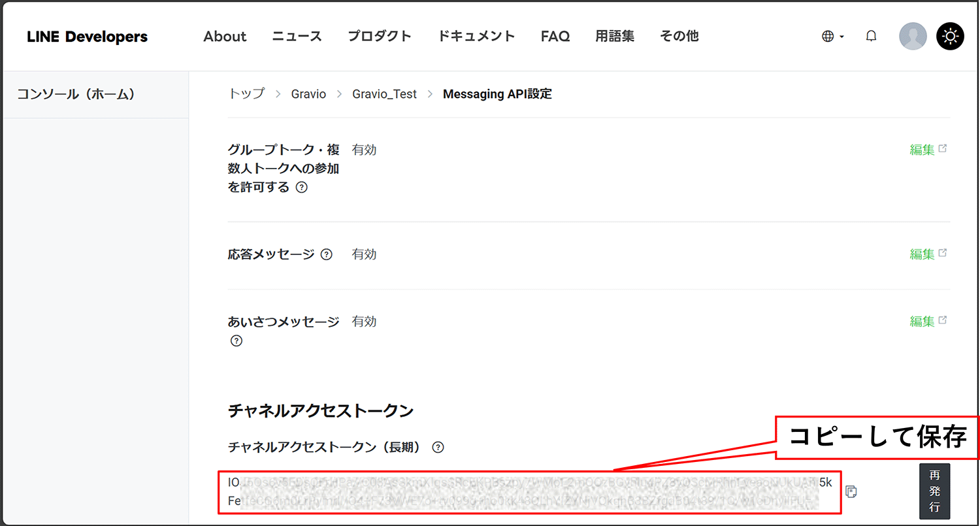Image resolution: width=980 pixels, height=526 pixels.
Task: Go to Gravio in the breadcrumb
Action: tap(308, 94)
